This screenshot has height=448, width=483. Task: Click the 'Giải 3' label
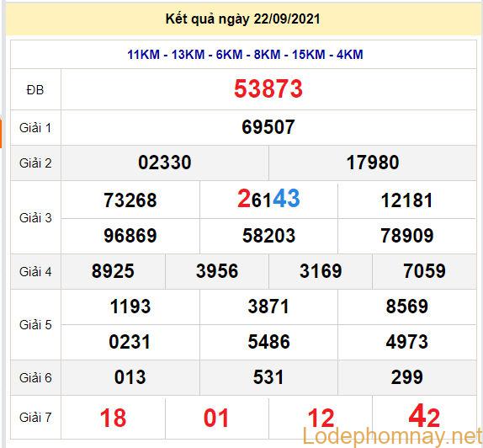35,217
